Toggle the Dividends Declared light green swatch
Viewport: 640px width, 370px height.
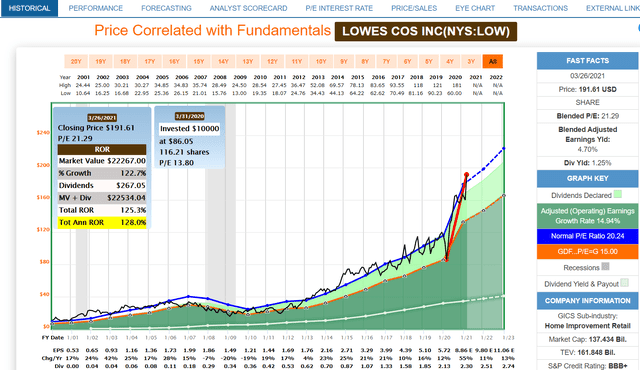click(618, 194)
